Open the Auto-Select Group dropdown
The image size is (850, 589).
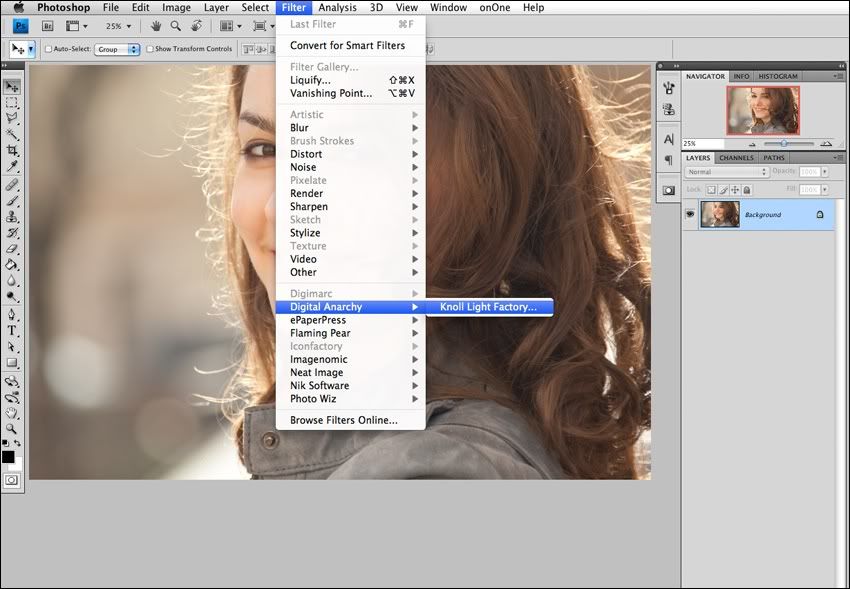117,49
